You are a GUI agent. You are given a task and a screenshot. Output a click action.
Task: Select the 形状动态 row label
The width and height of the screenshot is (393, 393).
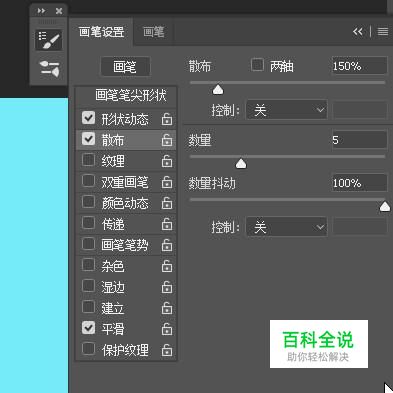point(125,119)
